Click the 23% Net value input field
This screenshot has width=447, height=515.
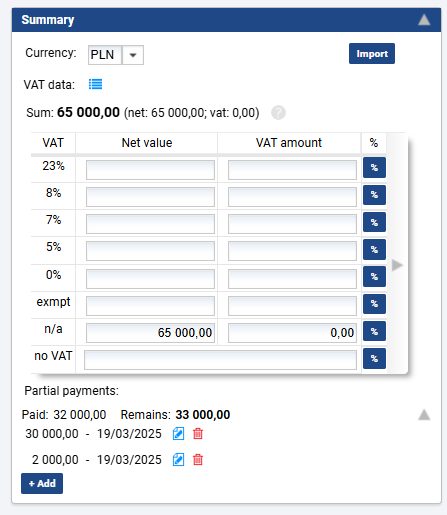[x=150, y=170]
